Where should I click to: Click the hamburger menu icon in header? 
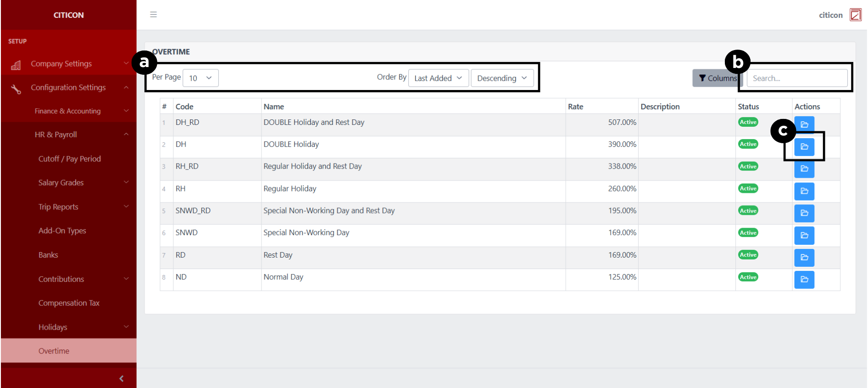point(153,15)
